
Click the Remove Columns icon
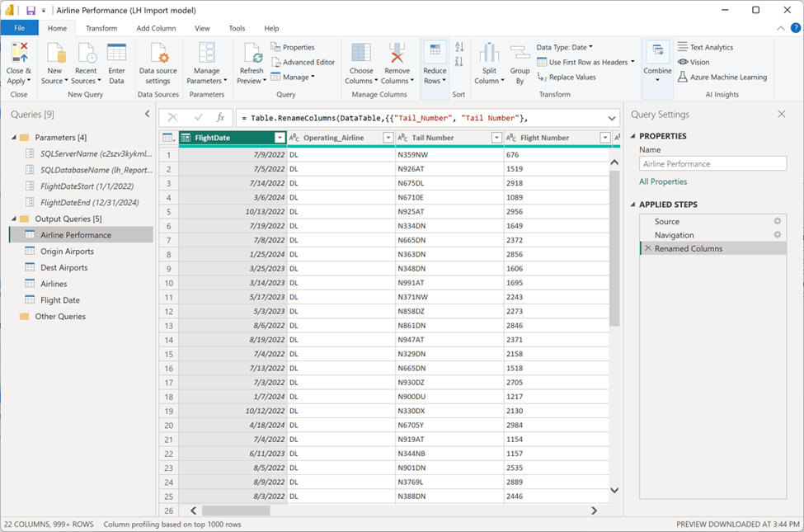[397, 53]
